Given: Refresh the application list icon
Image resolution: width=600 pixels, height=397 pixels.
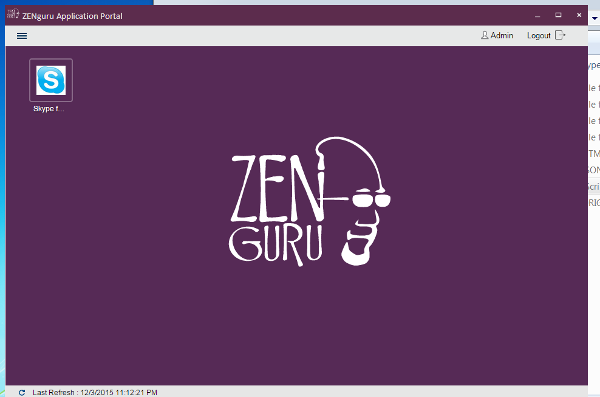Looking at the screenshot, I should (22, 392).
